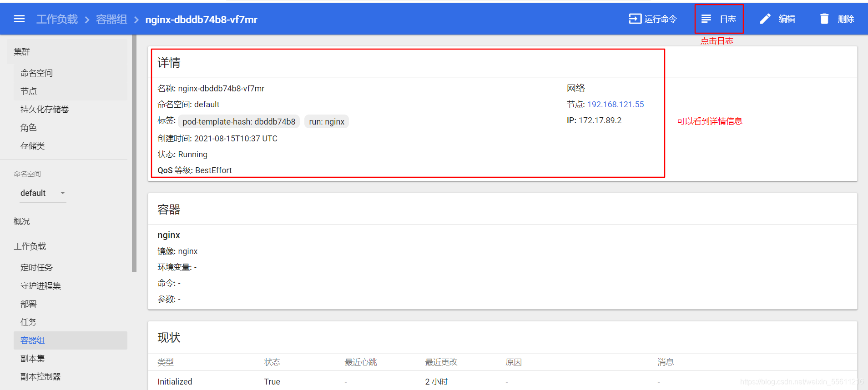This screenshot has height=390, width=868.
Task: Click 镜像: nginx text
Action: coord(177,251)
